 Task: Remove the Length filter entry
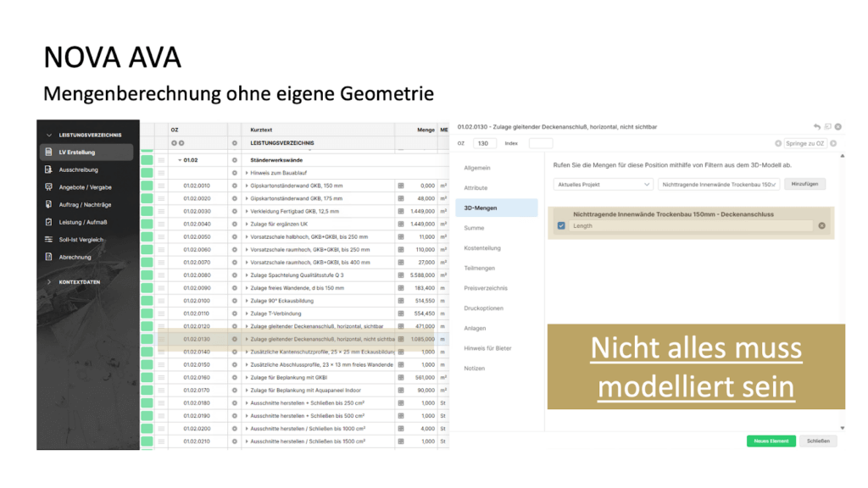tap(821, 226)
